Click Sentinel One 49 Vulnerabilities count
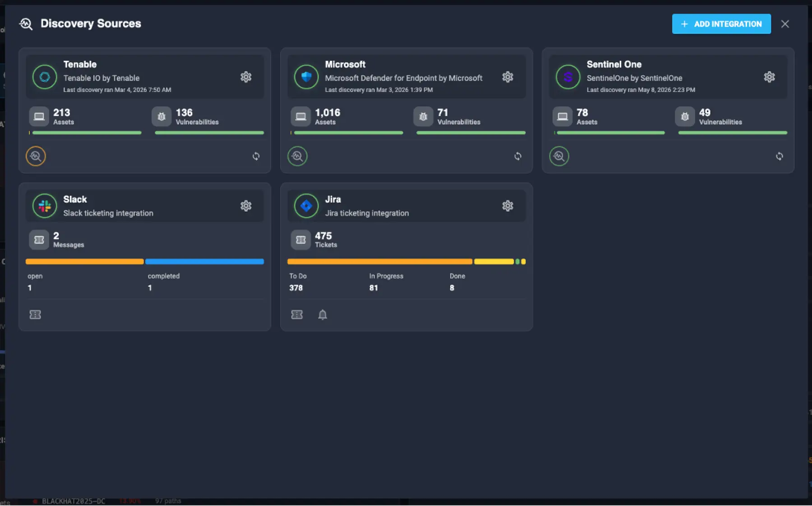812x506 pixels. point(705,112)
